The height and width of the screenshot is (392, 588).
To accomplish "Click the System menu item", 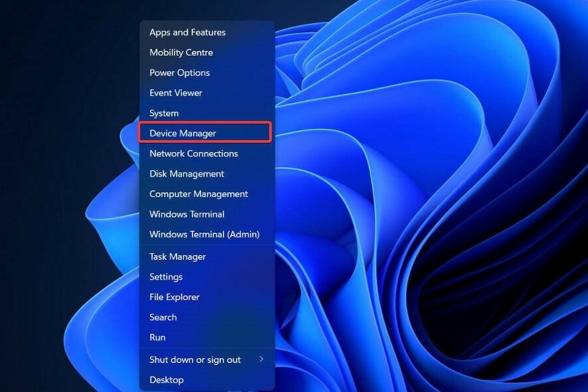I will click(x=164, y=113).
